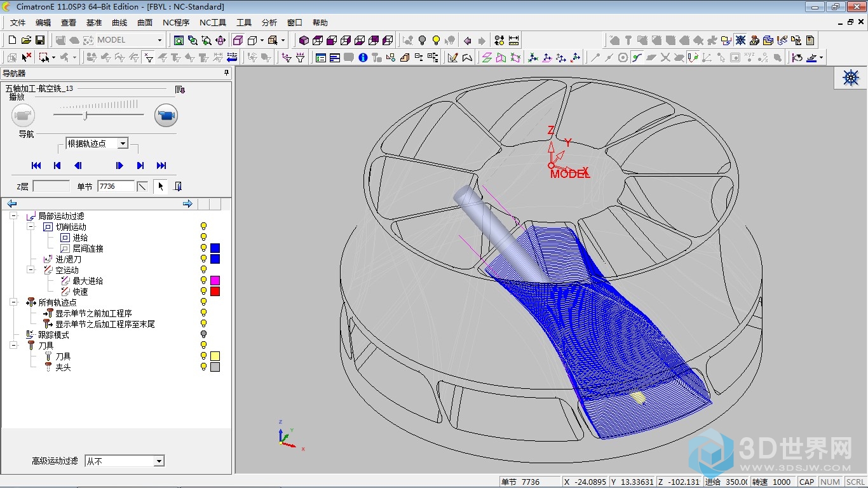This screenshot has width=868, height=488.
Task: Toggle visibility bulb for 最大进给
Action: pos(204,281)
